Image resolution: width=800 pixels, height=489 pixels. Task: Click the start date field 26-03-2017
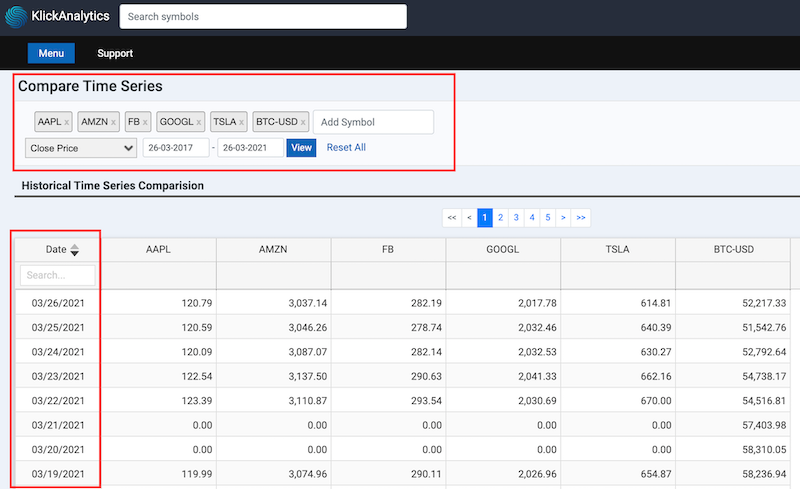(x=176, y=148)
